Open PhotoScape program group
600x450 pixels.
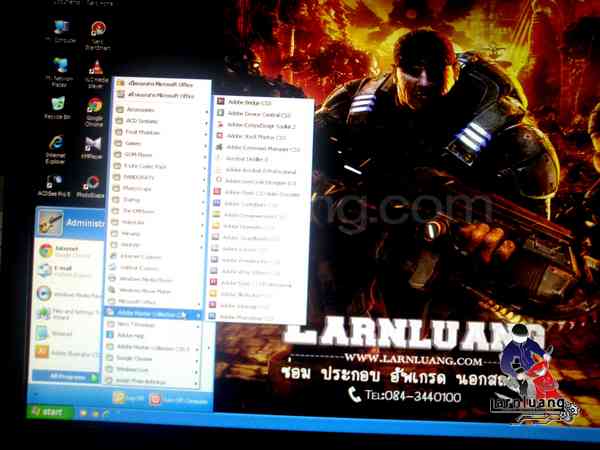[x=159, y=189]
